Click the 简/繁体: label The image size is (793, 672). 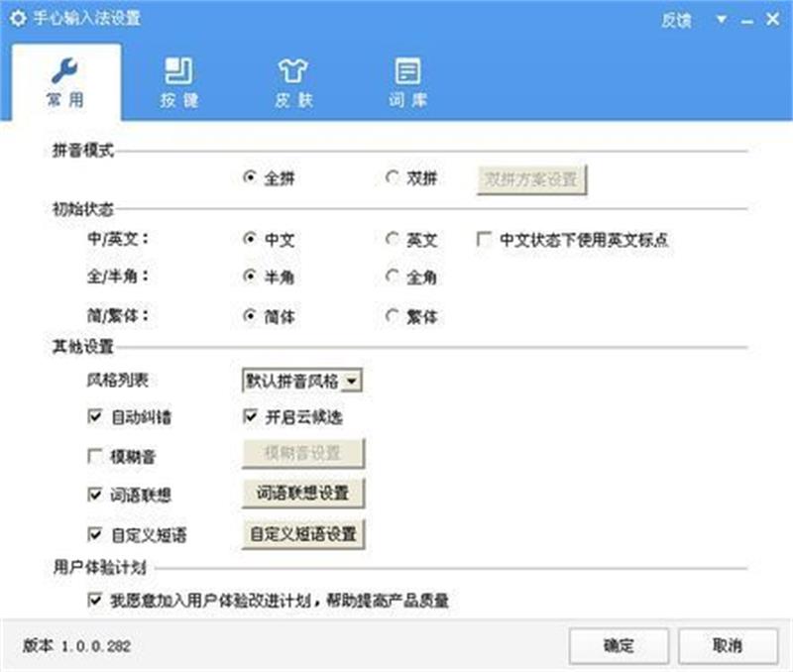coord(118,316)
